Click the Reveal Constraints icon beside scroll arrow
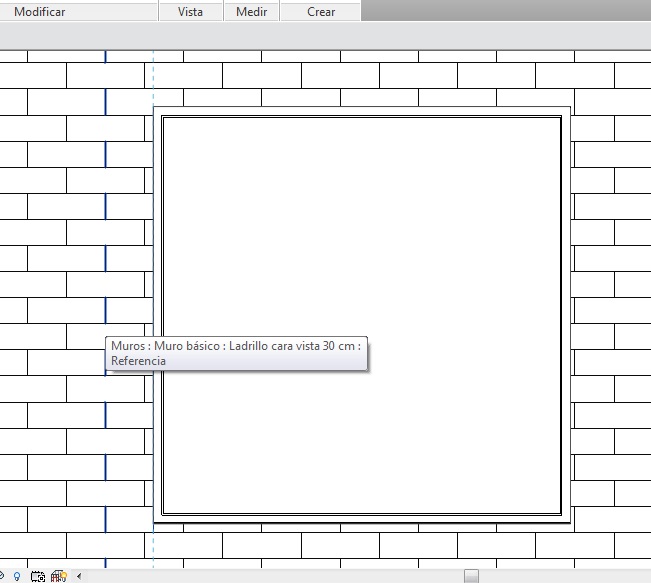The image size is (651, 583). click(x=59, y=576)
